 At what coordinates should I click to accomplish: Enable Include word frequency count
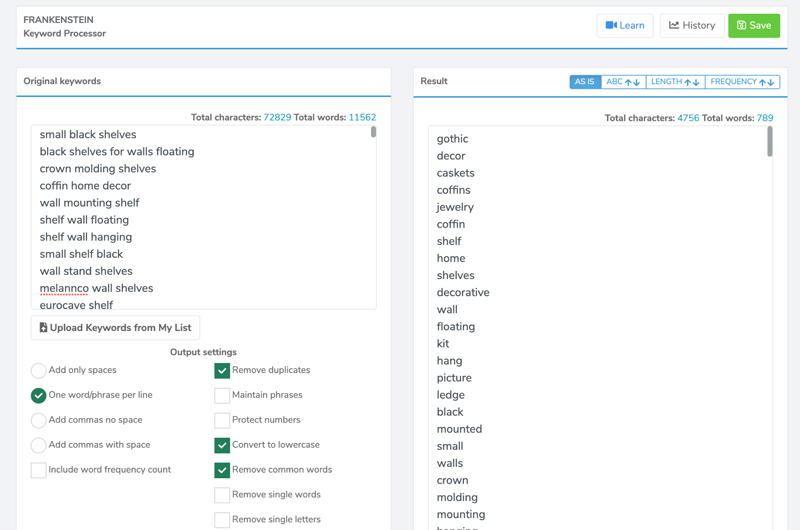click(x=38, y=470)
